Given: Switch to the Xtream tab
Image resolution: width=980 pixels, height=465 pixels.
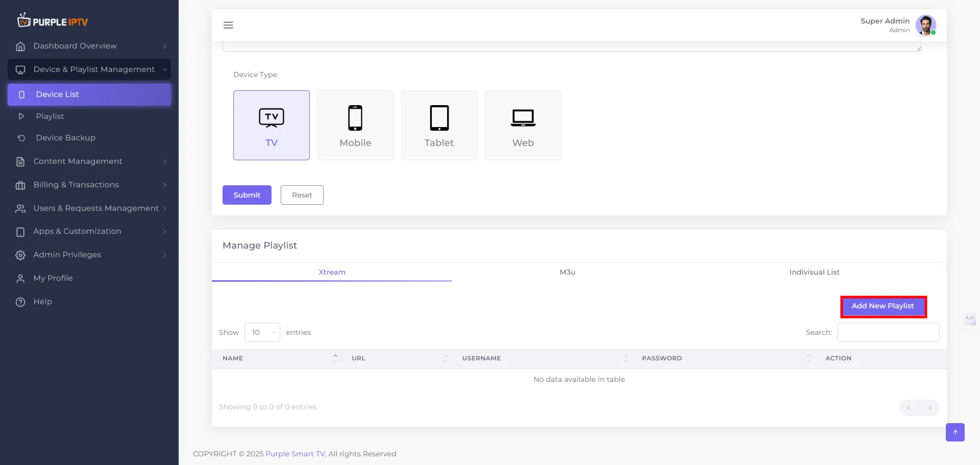Looking at the screenshot, I should click(x=332, y=272).
